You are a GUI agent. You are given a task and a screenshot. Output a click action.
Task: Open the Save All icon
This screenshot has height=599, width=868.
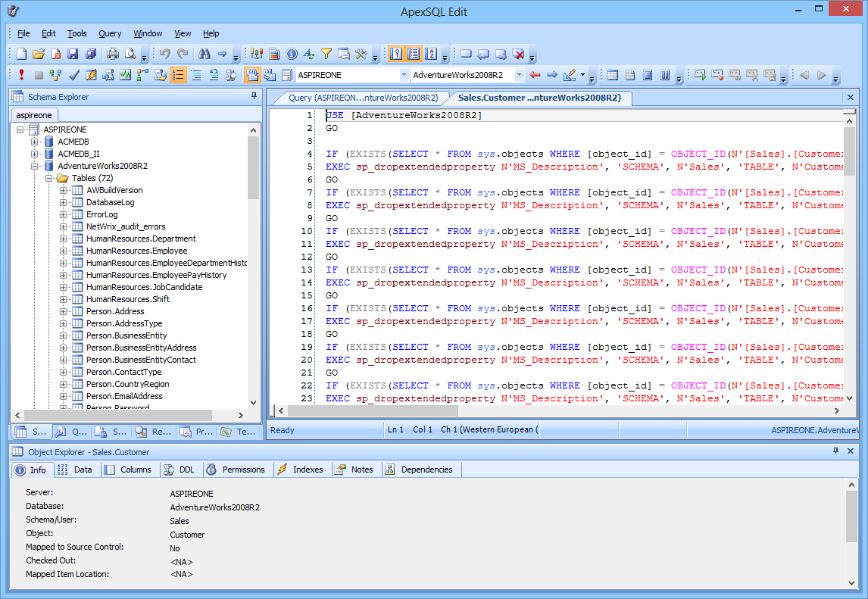point(91,54)
